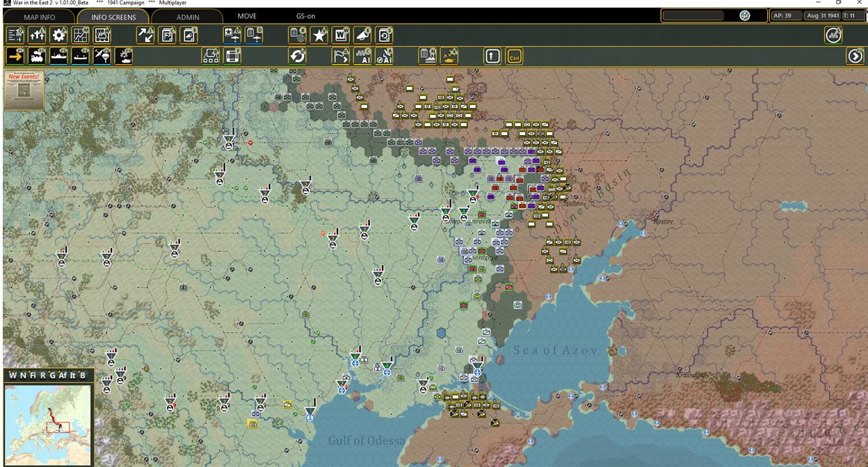Jump map to R theatre button
The width and height of the screenshot is (868, 467).
[x=42, y=376]
